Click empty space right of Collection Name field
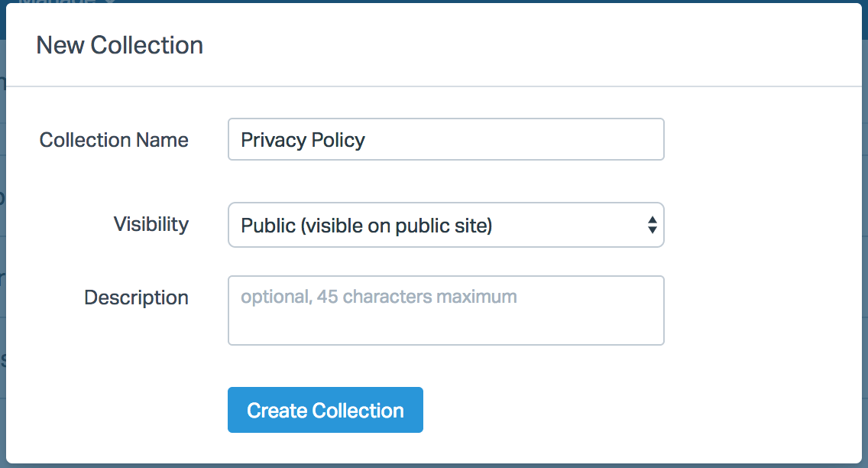868x468 pixels. tap(756, 140)
